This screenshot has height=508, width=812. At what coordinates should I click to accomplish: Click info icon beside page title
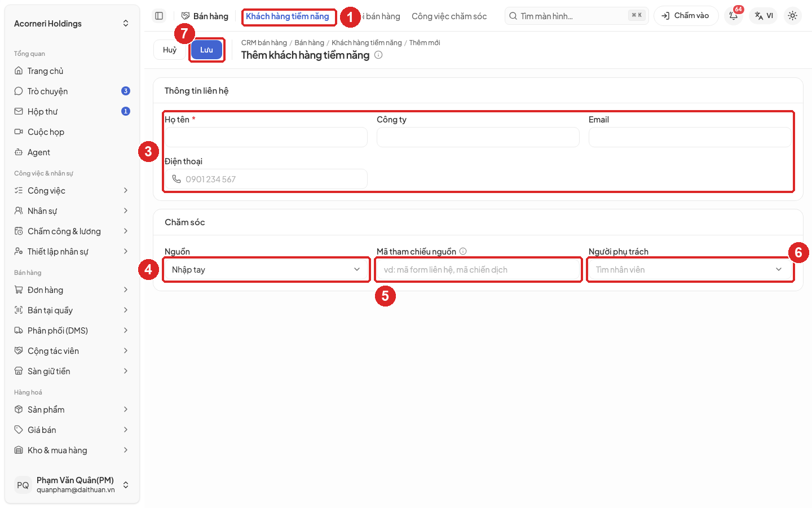pyautogui.click(x=378, y=55)
